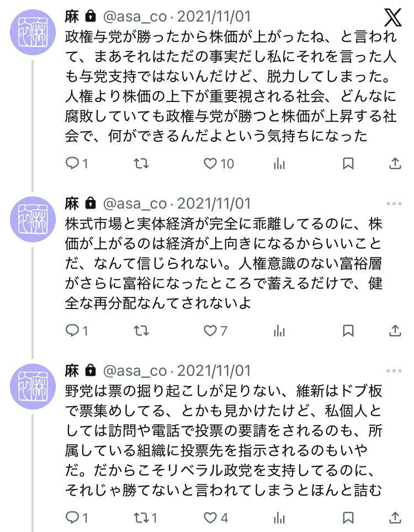Image resolution: width=414 pixels, height=532 pixels.
Task: Open @asa_co handle on the second tweet
Action: click(x=135, y=204)
